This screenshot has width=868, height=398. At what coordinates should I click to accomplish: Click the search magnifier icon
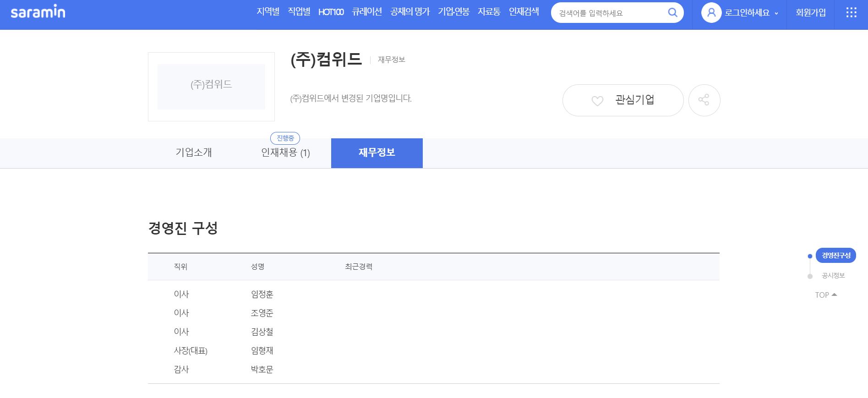672,13
